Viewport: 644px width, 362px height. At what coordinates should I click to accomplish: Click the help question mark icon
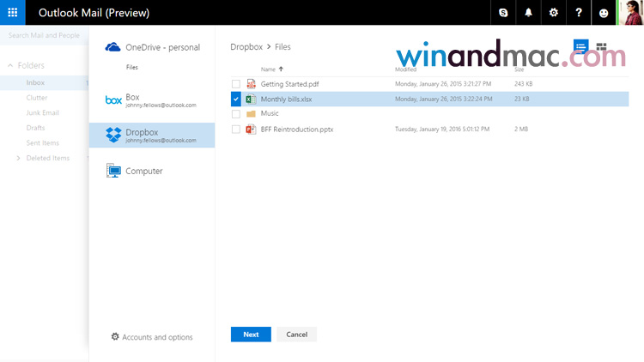(x=579, y=13)
